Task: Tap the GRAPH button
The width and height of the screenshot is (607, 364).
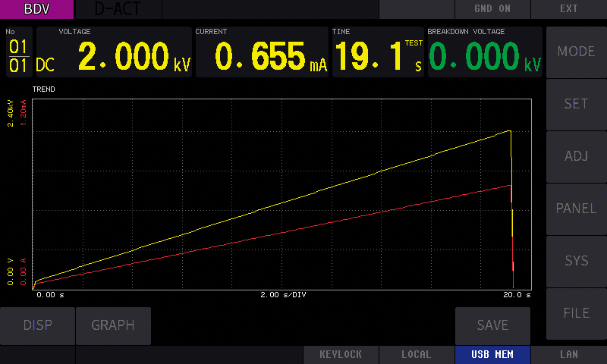Action: click(x=113, y=326)
